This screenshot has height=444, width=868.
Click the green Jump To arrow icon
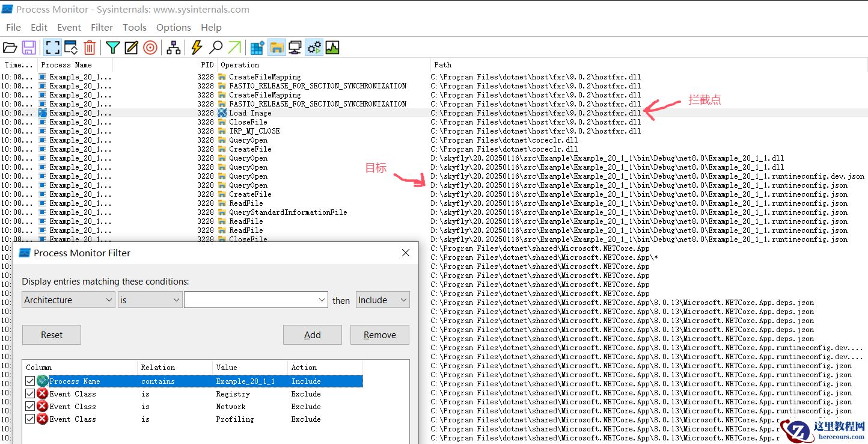pyautogui.click(x=234, y=48)
